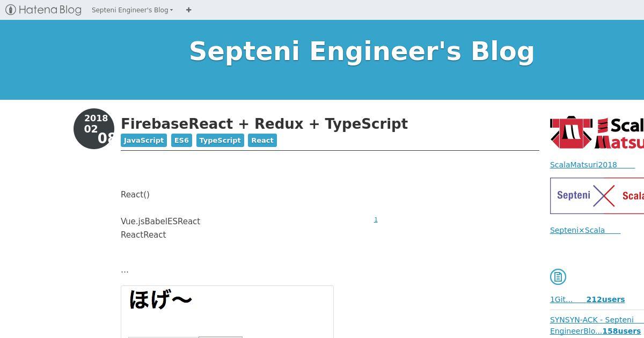Open the Septeni Engineer's Blog dropdown menu
Image resolution: width=644 pixels, height=338 pixels.
click(132, 10)
